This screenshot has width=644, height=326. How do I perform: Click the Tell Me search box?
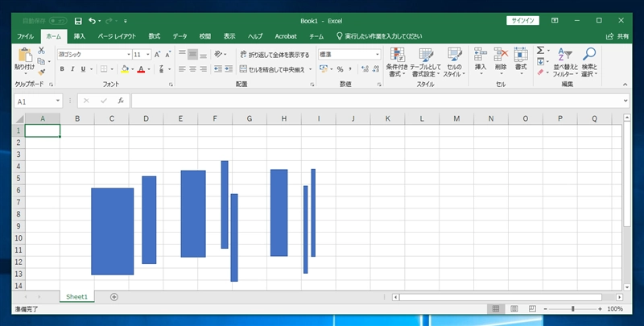(378, 36)
